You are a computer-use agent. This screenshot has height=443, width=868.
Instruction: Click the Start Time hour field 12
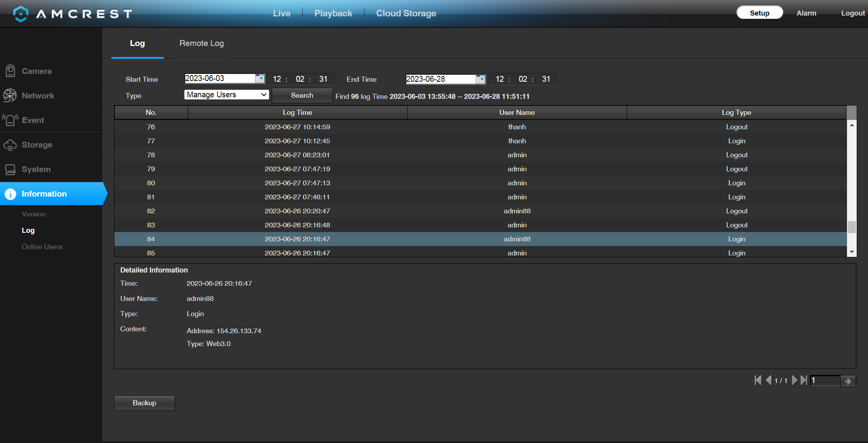click(277, 79)
